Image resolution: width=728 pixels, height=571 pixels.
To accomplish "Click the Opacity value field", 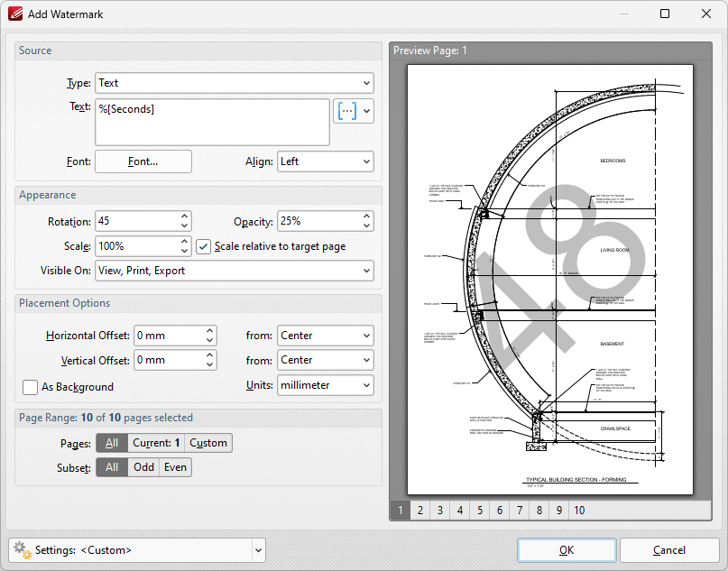I will 319,221.
